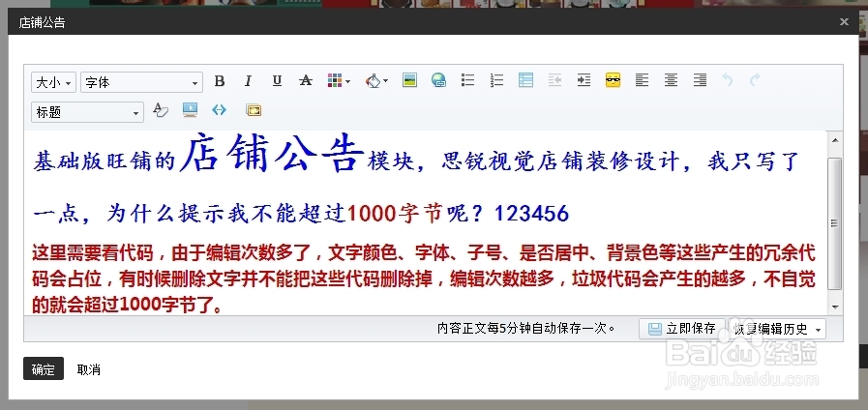868x410 pixels.
Task: Click large blue 店铺公告 text in editor
Action: 272,153
